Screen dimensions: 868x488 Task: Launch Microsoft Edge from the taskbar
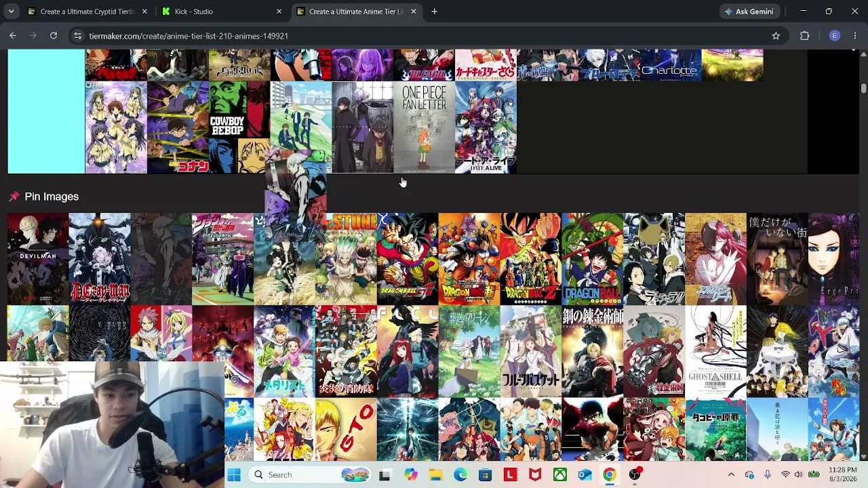pyautogui.click(x=460, y=475)
